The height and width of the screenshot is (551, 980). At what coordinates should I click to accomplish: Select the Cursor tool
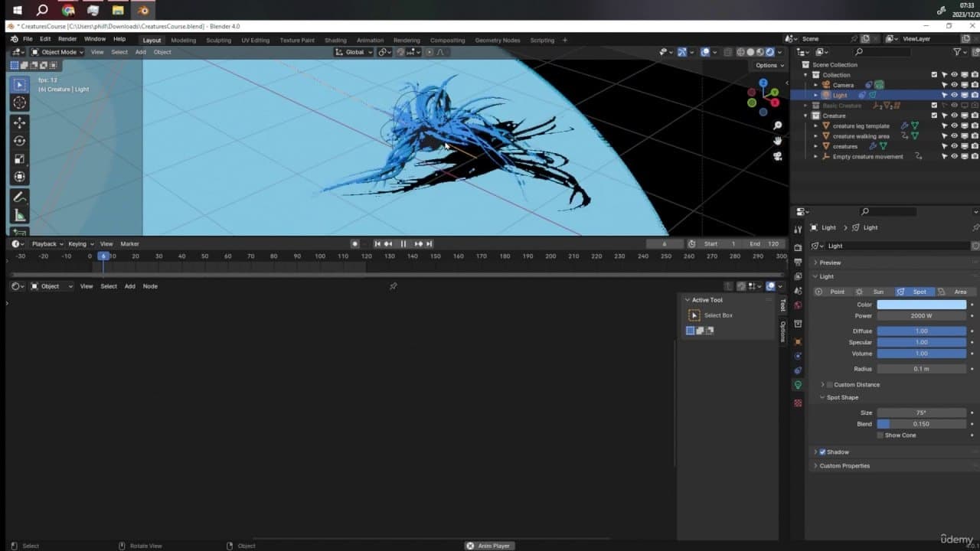20,103
